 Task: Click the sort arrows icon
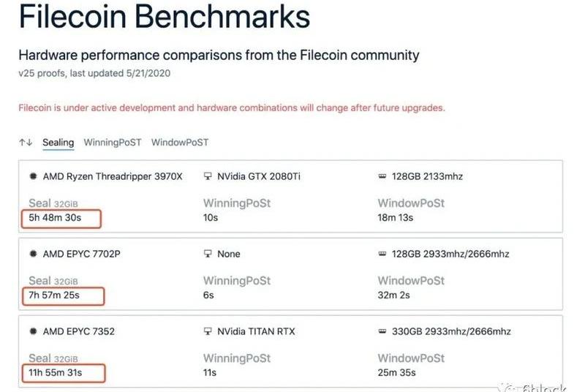point(26,143)
